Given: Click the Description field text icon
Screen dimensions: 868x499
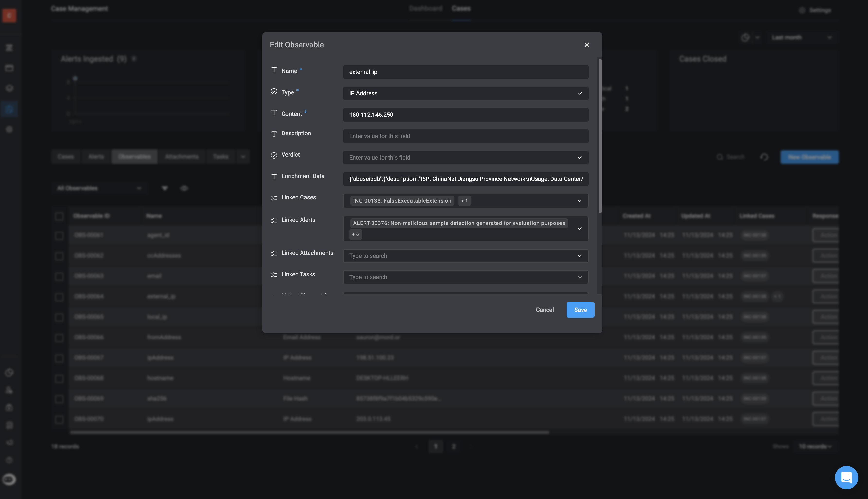Looking at the screenshot, I should (x=274, y=134).
